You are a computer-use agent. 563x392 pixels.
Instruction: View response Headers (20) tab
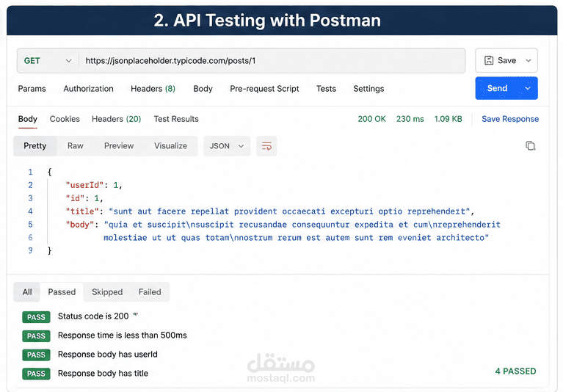pos(116,119)
